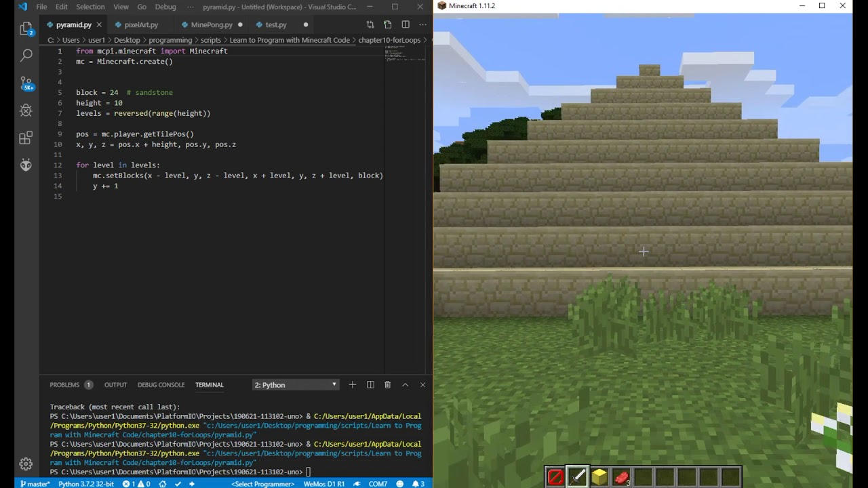
Task: Open the Explorer view in the activity bar
Action: (x=26, y=28)
